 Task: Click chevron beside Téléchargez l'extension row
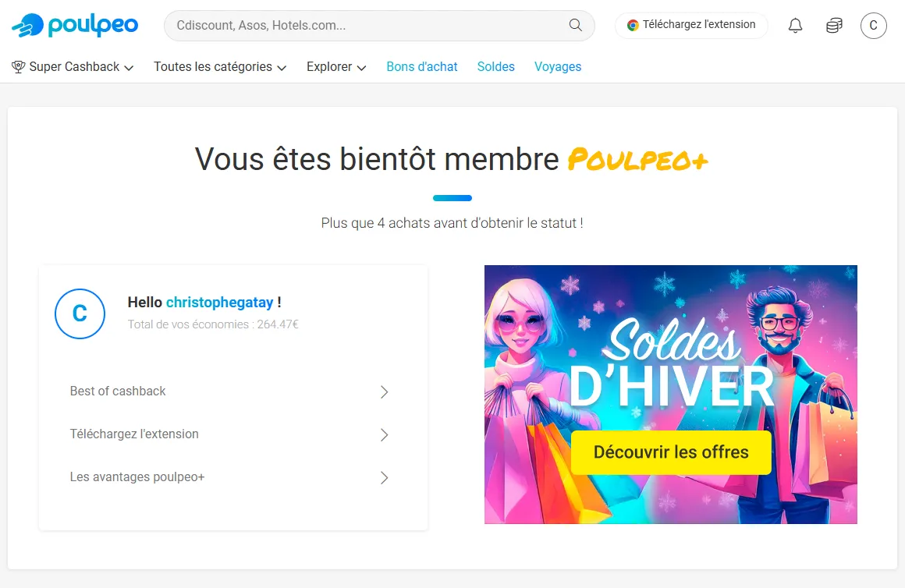385,435
